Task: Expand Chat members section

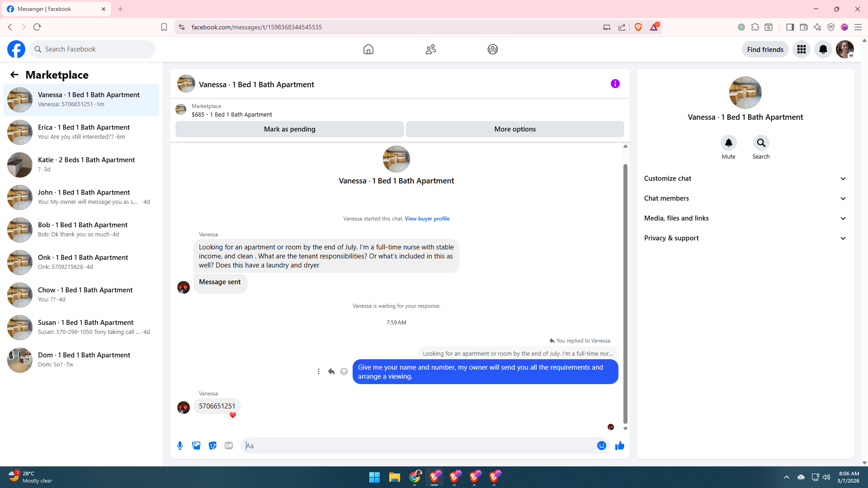Action: coord(745,198)
